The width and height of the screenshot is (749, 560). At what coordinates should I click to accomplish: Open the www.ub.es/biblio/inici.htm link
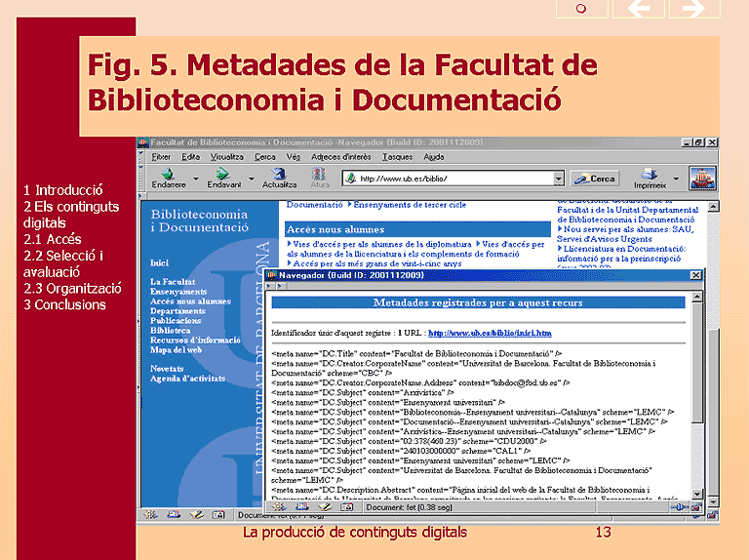click(490, 333)
